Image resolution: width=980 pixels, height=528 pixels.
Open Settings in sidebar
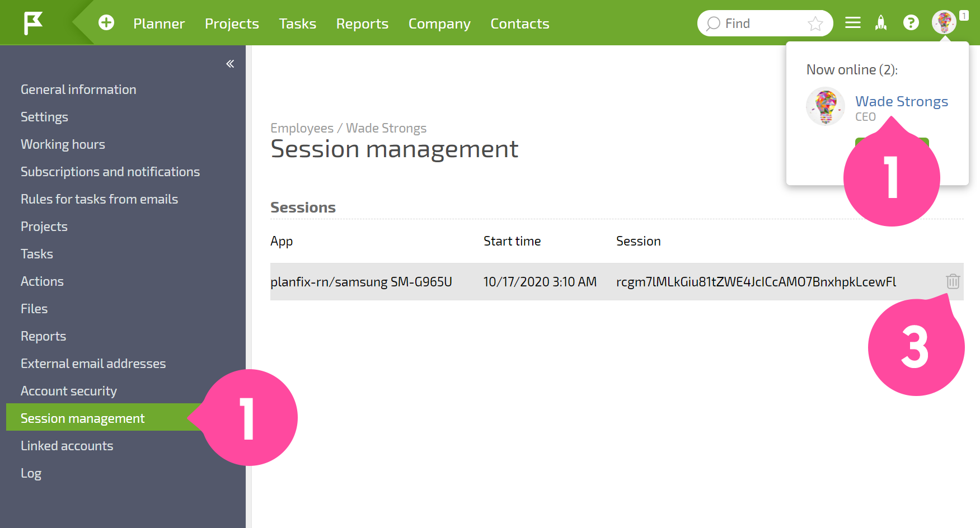pos(44,117)
